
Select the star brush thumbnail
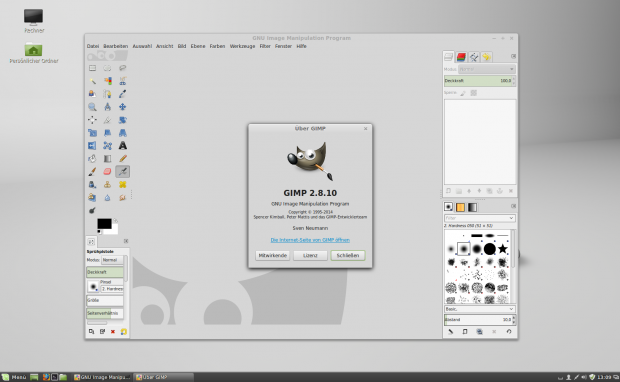coord(503,249)
